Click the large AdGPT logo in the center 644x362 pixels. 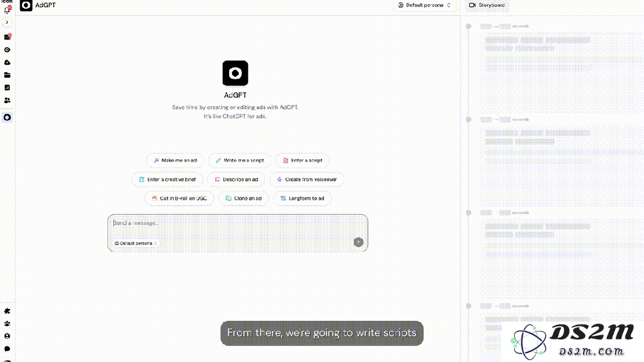(235, 73)
